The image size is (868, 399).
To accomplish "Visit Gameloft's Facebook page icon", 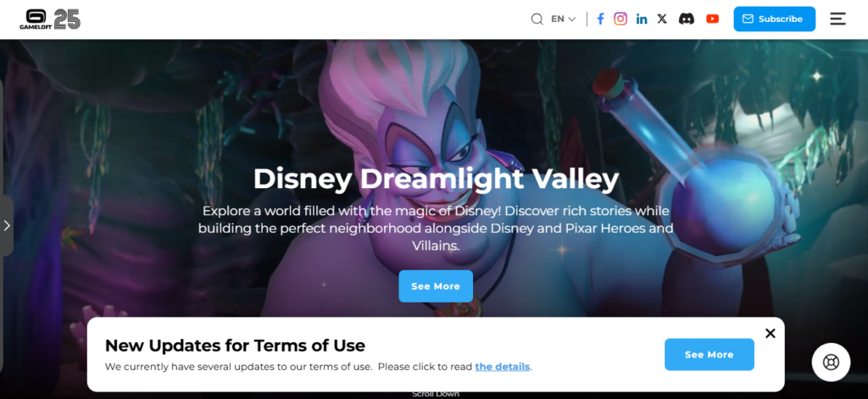I will 600,19.
